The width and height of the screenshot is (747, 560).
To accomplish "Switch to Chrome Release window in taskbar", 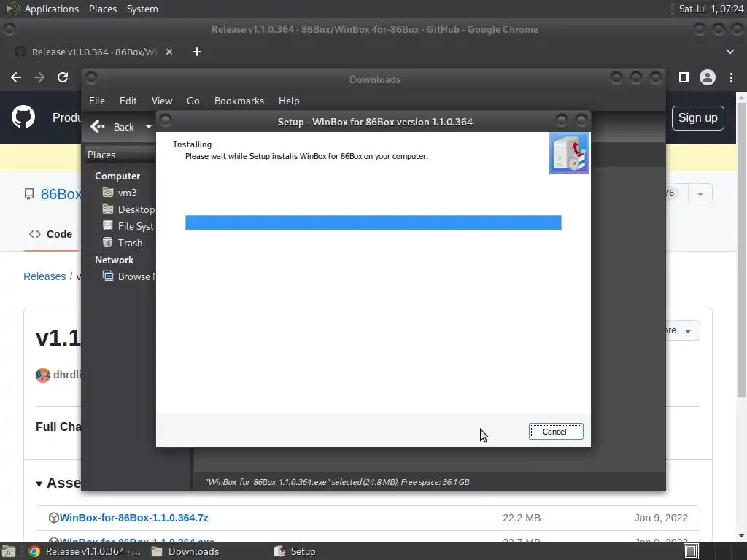I will pos(85,551).
